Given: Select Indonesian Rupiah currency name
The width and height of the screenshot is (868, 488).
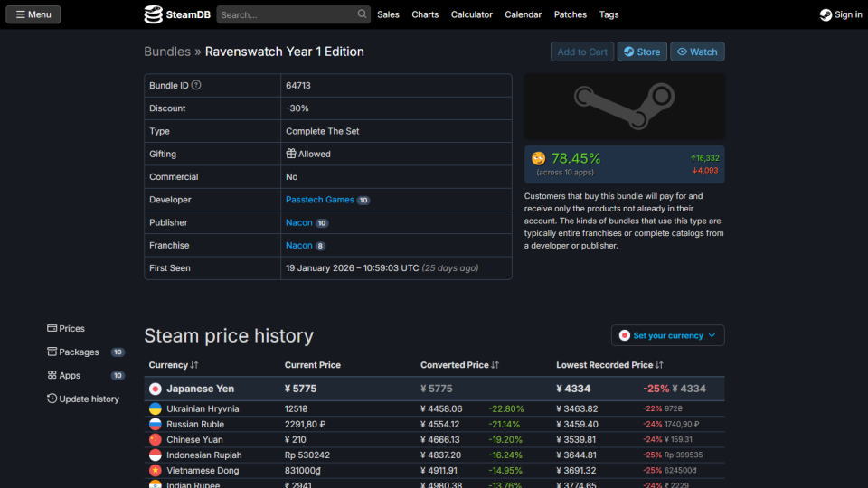Looking at the screenshot, I should 203,455.
